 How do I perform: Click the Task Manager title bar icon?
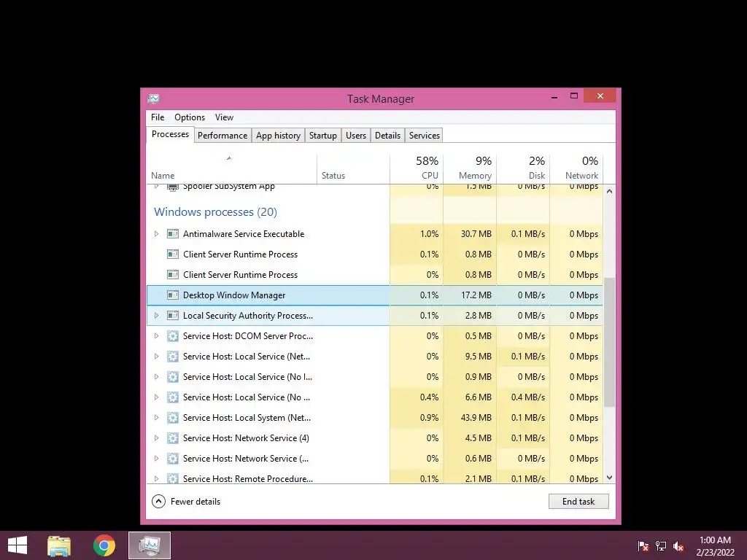154,98
